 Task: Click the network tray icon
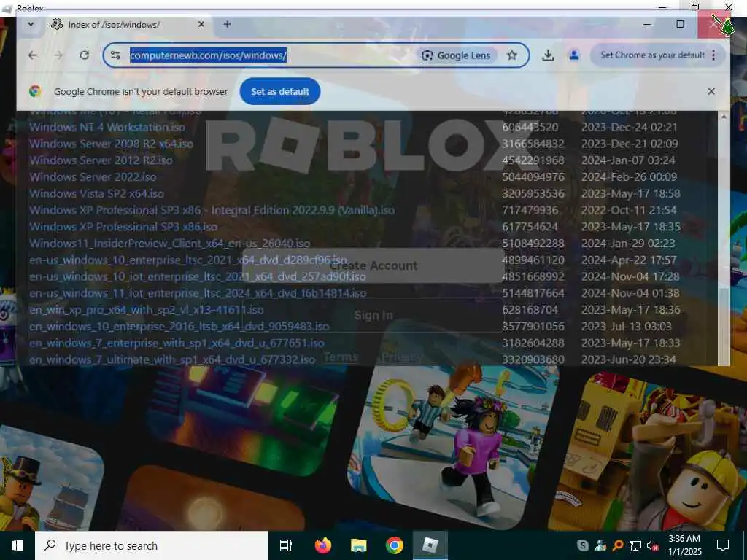point(635,545)
